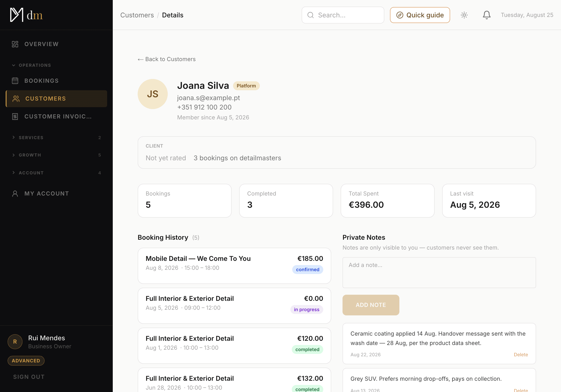Click the Booking History heading

pyautogui.click(x=163, y=237)
